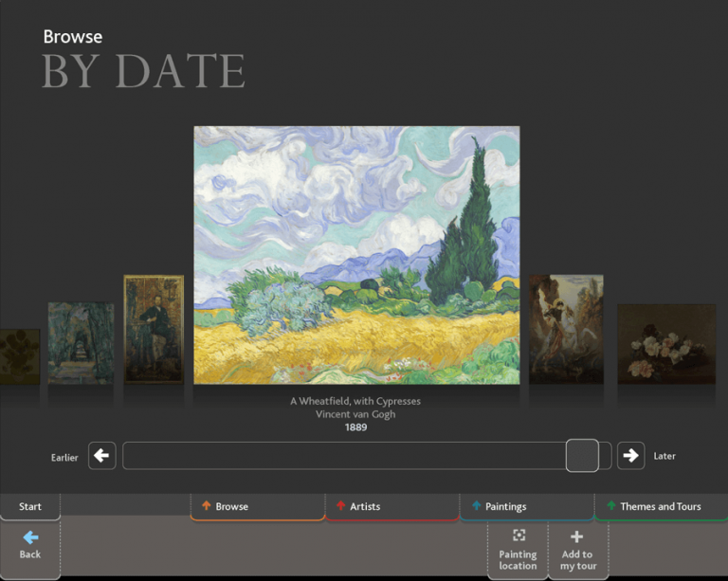Select the green garden path painting thumbnail
Screen dimensions: 728x581
point(81,343)
